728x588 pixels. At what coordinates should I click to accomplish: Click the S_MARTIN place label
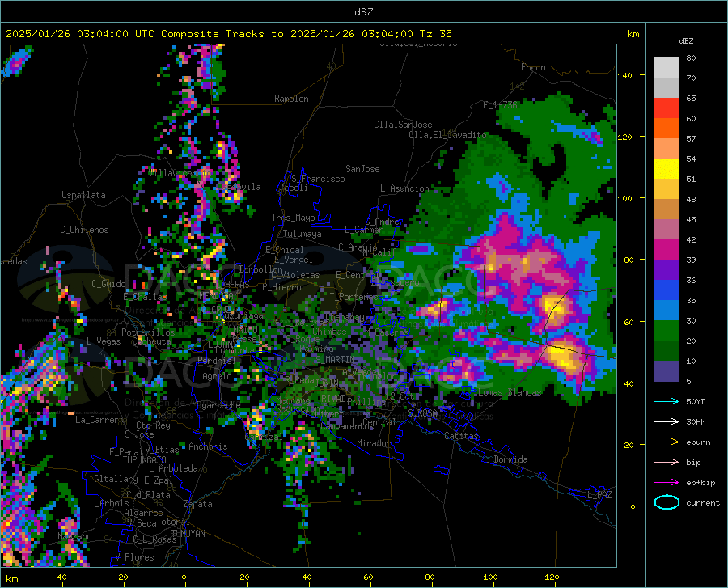pyautogui.click(x=335, y=359)
